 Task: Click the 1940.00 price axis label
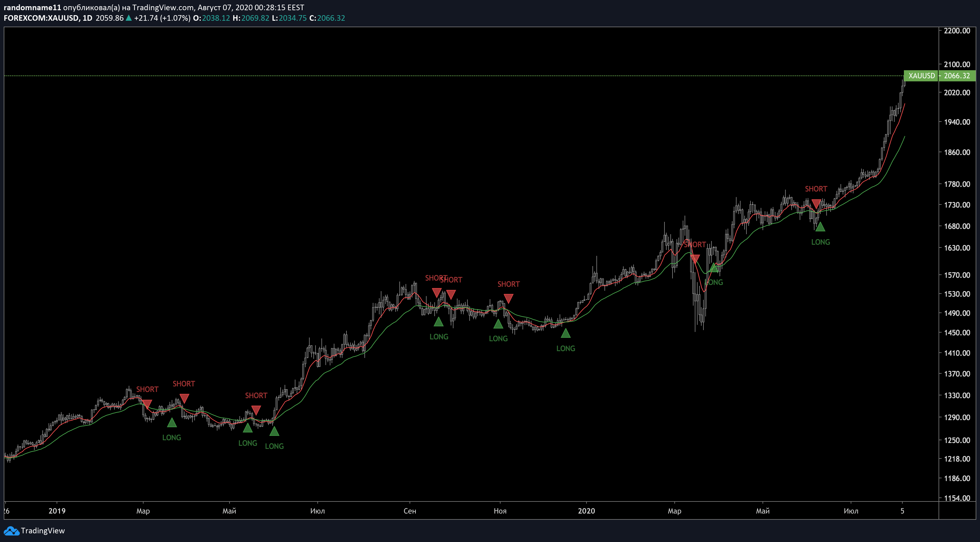pos(957,122)
